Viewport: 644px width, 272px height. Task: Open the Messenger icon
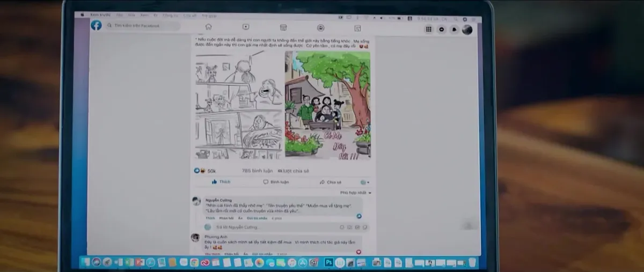tap(442, 30)
